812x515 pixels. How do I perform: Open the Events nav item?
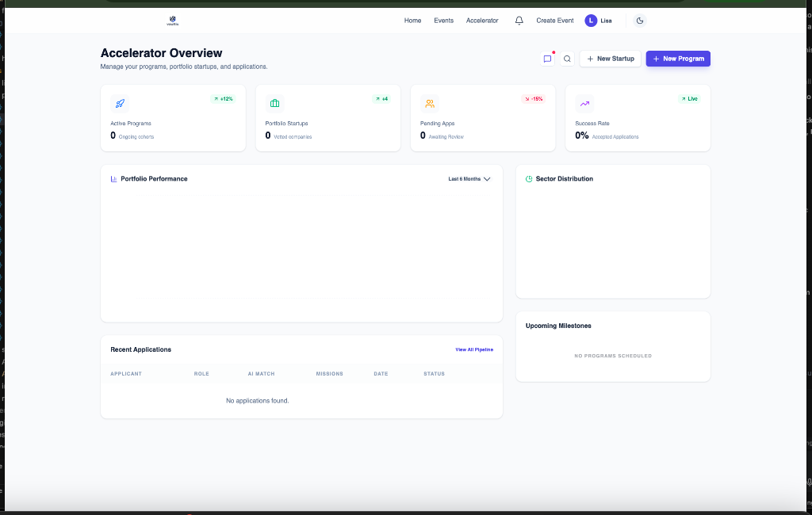[x=443, y=21]
